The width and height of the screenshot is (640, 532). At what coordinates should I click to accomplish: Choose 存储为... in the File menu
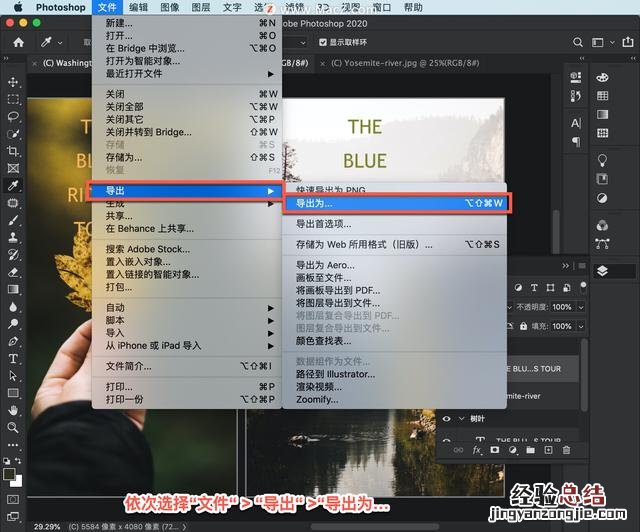point(125,157)
